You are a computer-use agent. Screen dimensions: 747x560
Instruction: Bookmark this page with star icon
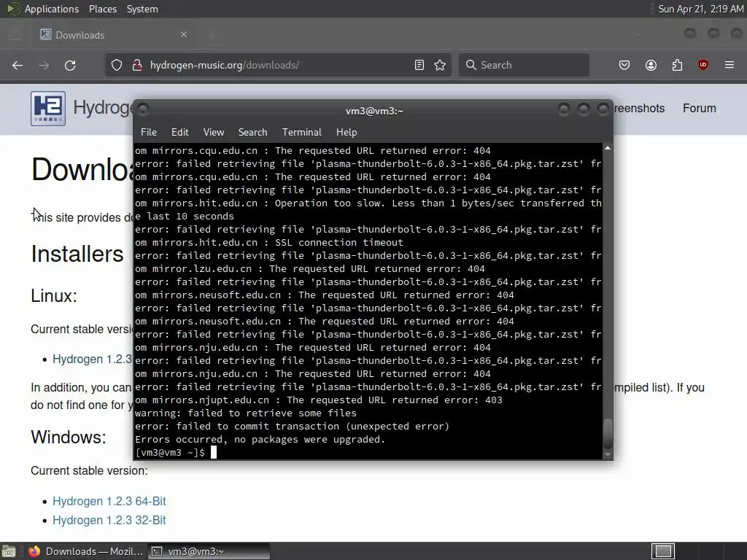pyautogui.click(x=440, y=65)
